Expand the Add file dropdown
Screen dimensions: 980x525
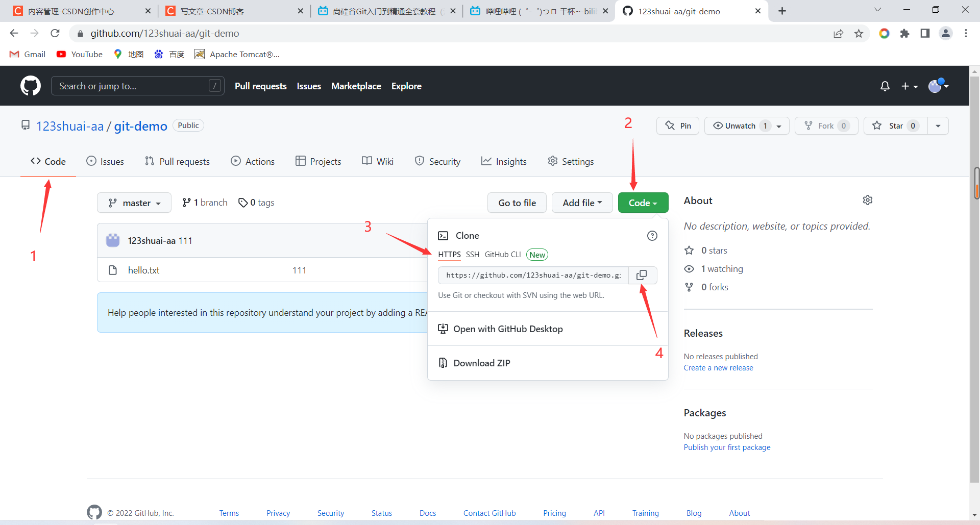click(582, 203)
